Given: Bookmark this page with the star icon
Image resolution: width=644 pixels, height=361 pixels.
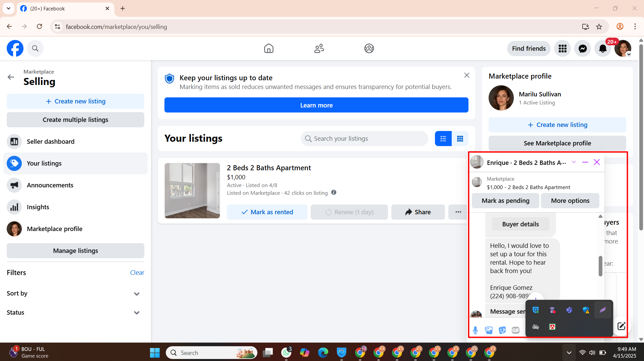Looking at the screenshot, I should click(x=599, y=27).
